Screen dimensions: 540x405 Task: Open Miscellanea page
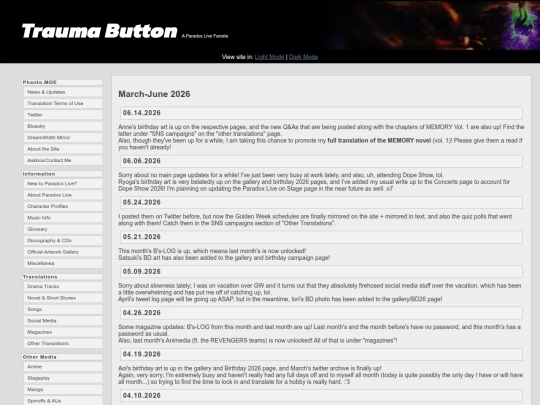63,263
